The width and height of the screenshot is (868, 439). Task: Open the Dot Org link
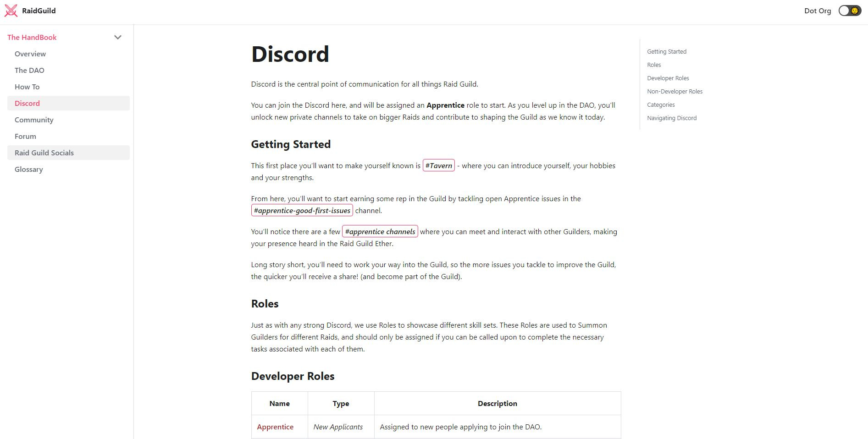point(818,11)
